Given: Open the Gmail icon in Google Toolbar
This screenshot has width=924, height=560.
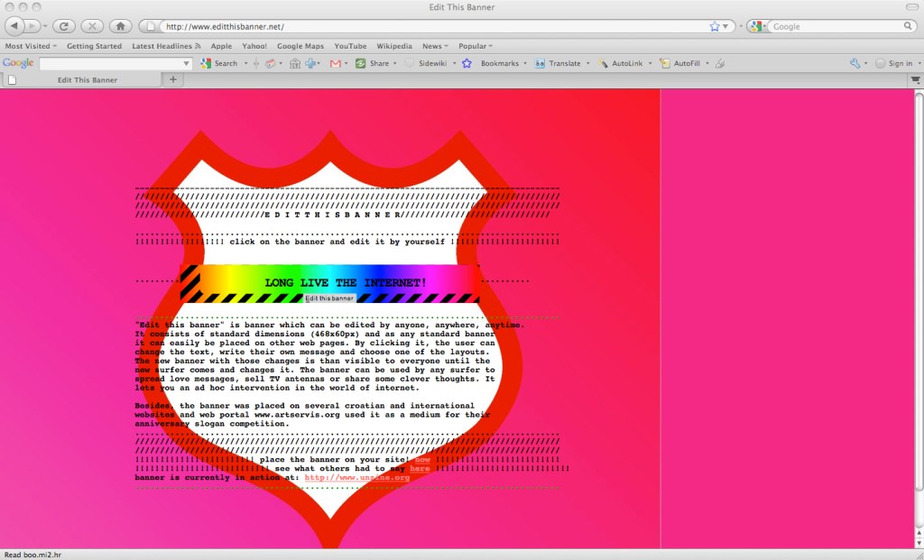Looking at the screenshot, I should coord(336,63).
